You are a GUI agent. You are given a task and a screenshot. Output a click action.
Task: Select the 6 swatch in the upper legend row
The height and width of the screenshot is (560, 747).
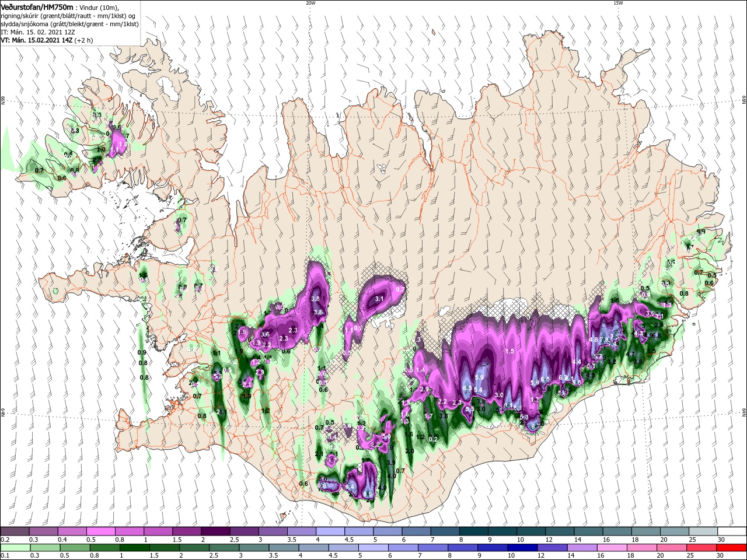click(416, 531)
